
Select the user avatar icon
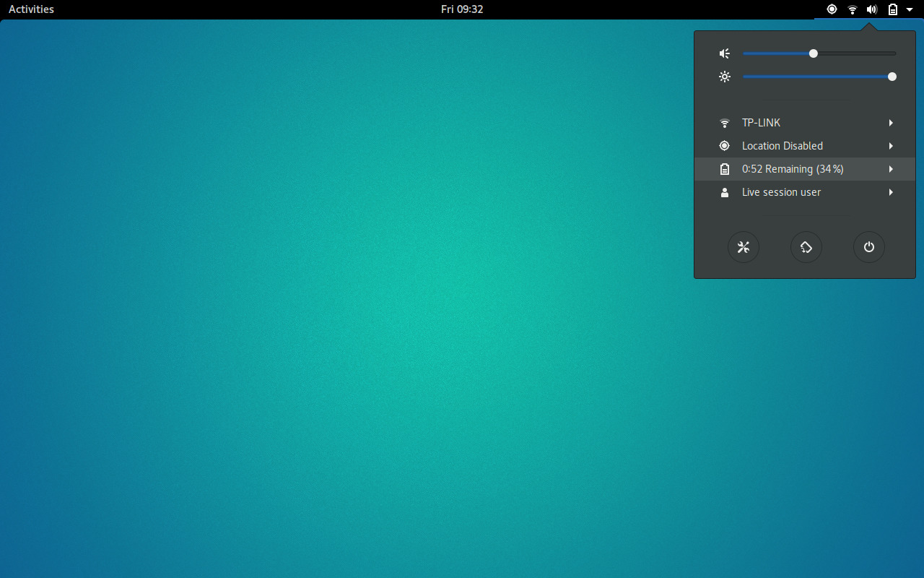[x=724, y=192]
